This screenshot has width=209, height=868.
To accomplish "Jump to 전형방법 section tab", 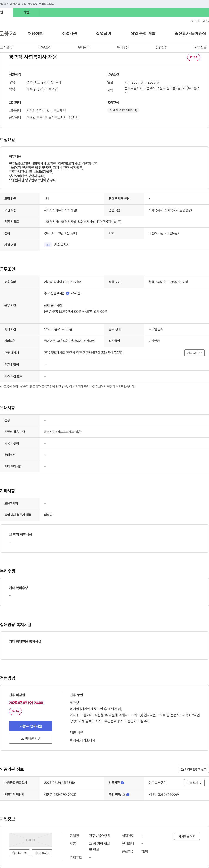I will point(162,47).
